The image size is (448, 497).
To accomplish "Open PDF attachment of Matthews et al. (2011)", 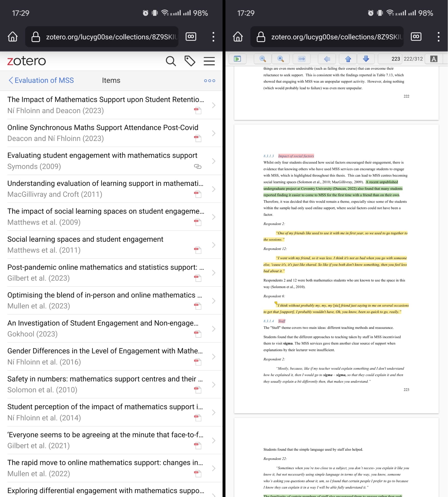I will click(x=198, y=250).
